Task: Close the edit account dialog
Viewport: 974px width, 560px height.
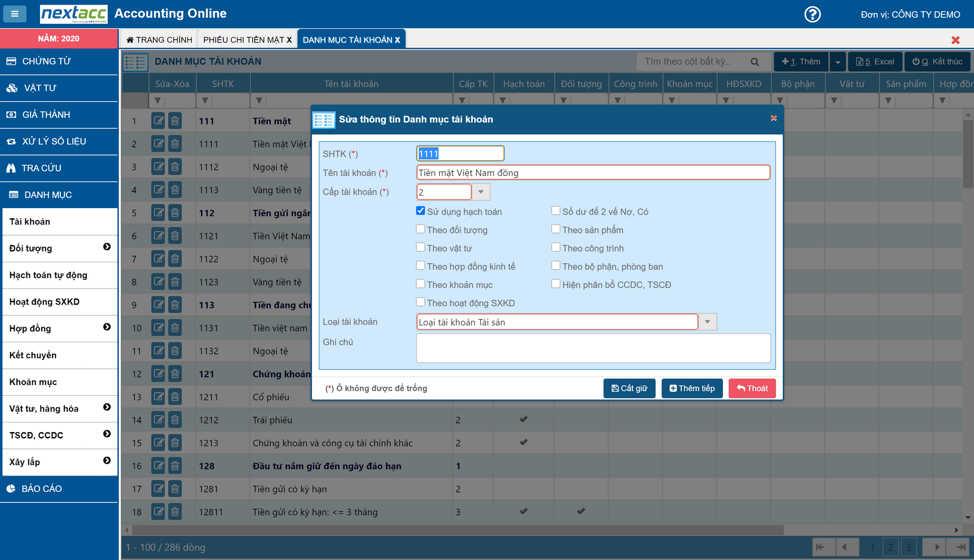Action: click(x=773, y=118)
